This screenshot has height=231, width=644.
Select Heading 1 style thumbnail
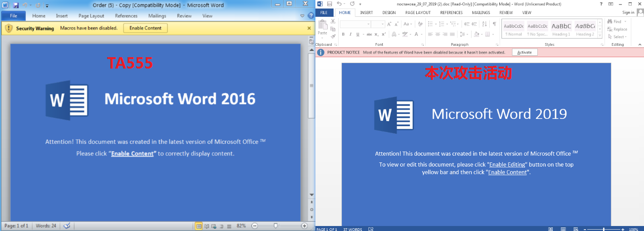tap(561, 29)
